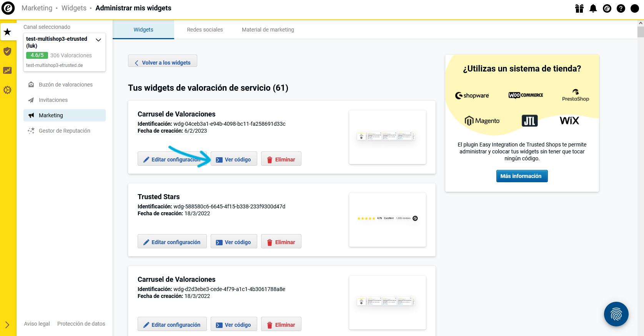Screen dimensions: 644x336
Task: Delete widget wdg-d2d3ebe3
Action: pos(281,324)
